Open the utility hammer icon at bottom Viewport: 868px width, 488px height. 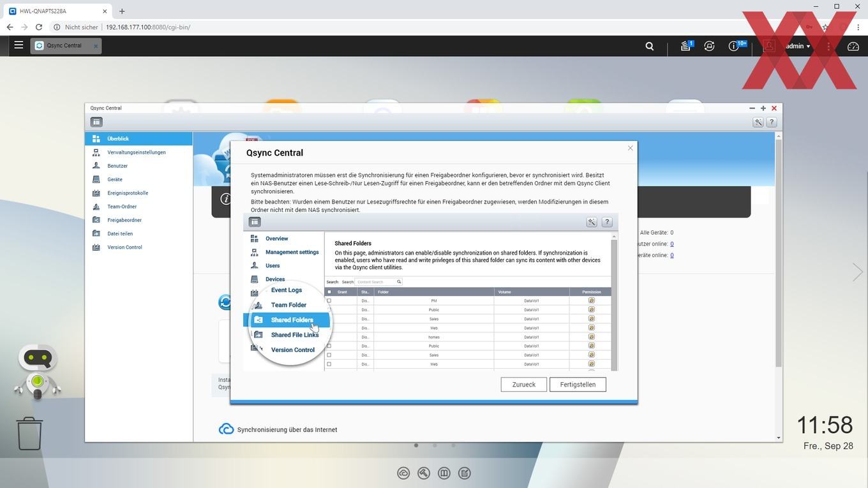[x=424, y=473]
